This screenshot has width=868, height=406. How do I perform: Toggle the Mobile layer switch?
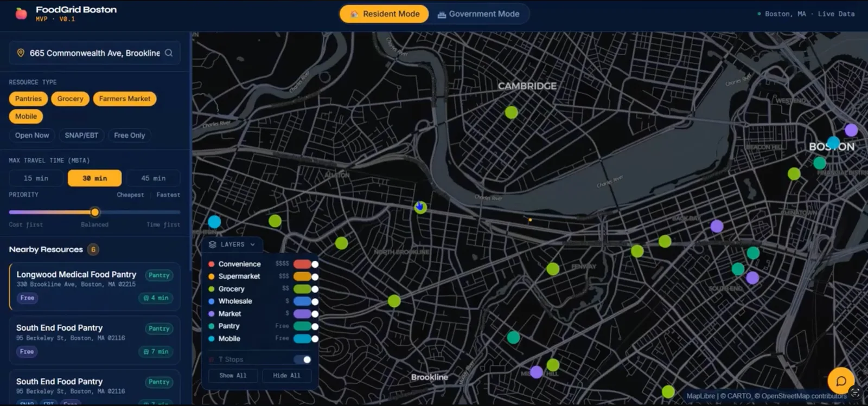(306, 339)
